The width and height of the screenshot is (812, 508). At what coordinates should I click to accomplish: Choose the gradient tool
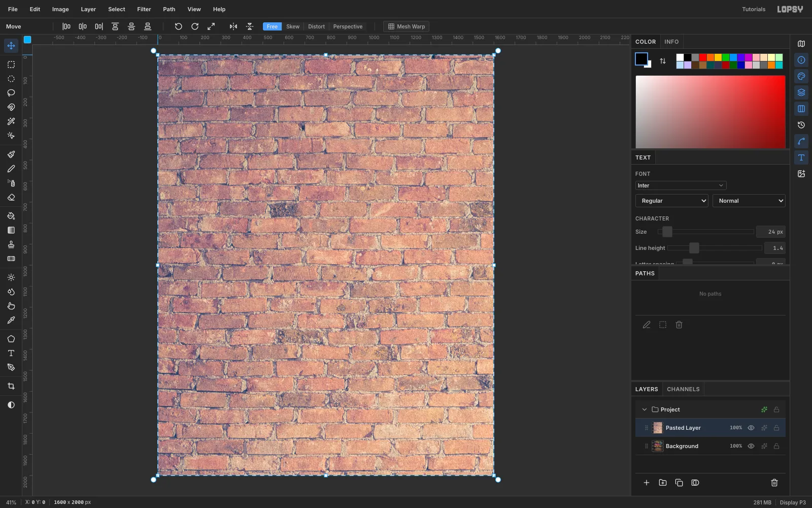pos(11,230)
